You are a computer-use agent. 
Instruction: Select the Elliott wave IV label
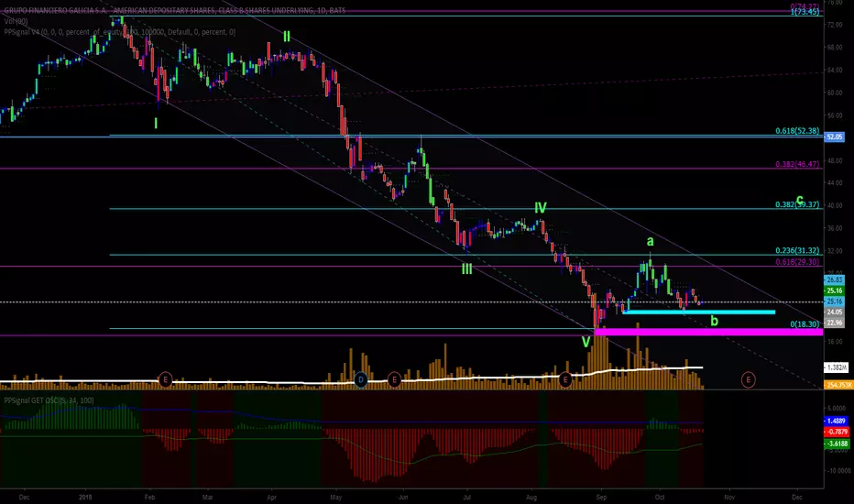tap(540, 208)
